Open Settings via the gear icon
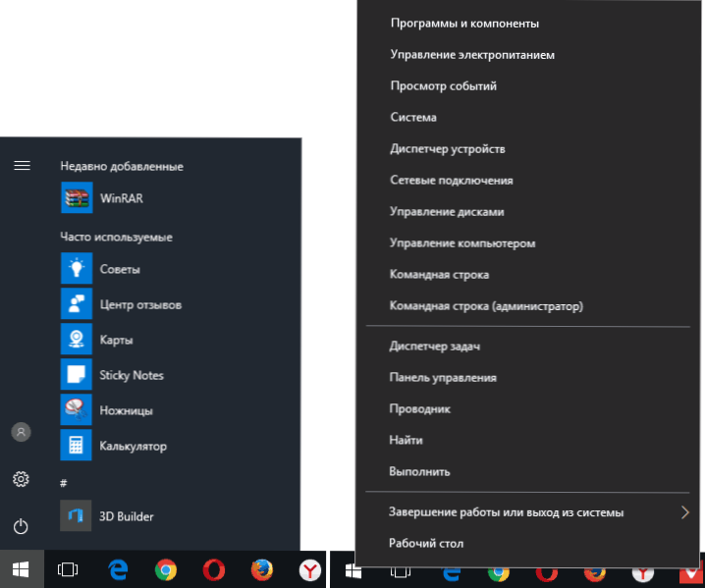This screenshot has width=705, height=588. click(x=21, y=479)
